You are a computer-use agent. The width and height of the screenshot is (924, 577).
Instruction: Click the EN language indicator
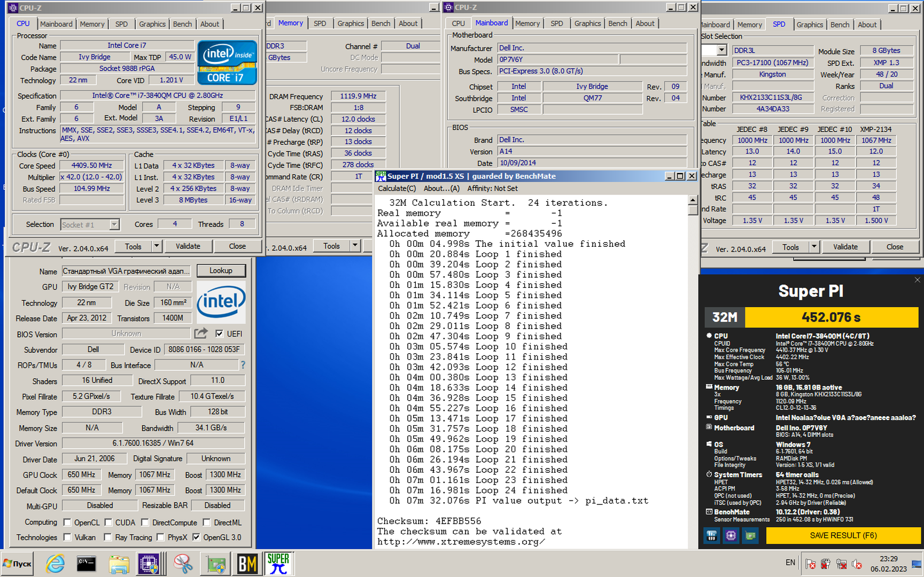pyautogui.click(x=790, y=563)
